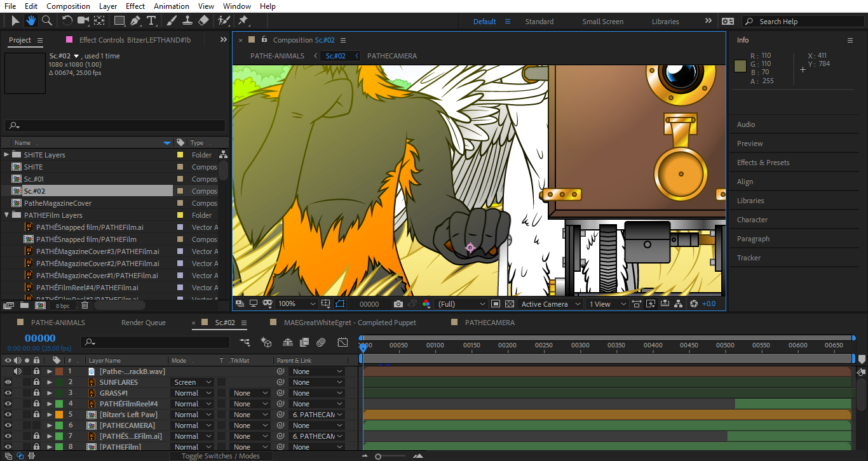
Task: Click the Toggle Switches / Modes button
Action: (220, 456)
